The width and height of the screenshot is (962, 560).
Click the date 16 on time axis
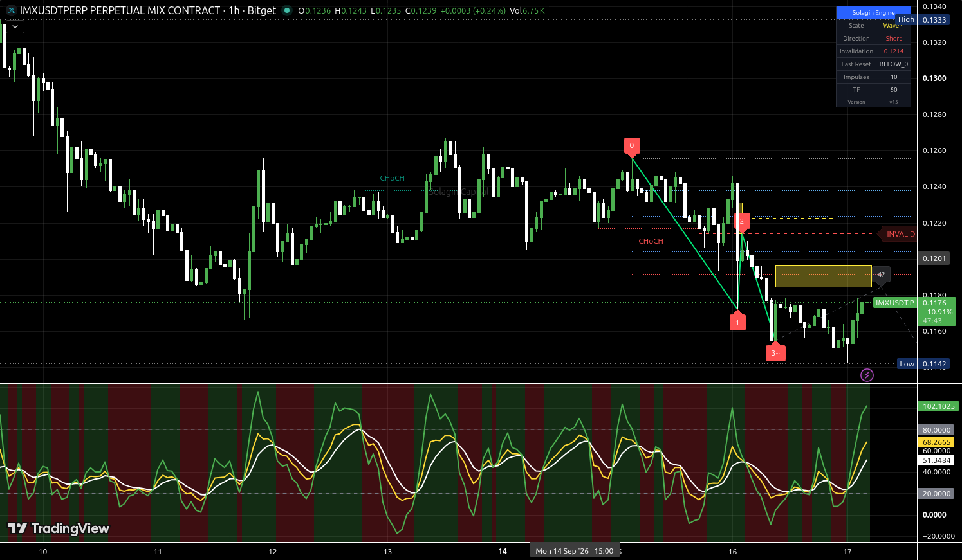pos(733,552)
